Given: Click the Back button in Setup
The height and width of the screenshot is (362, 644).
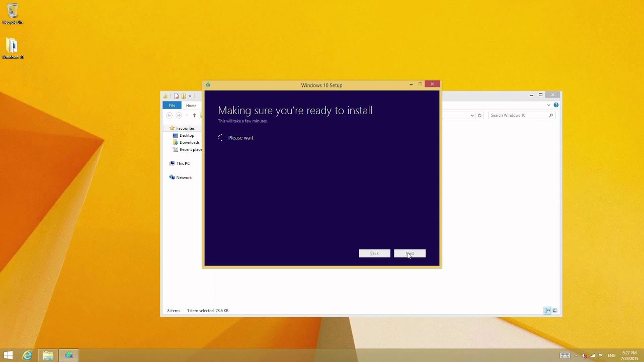Looking at the screenshot, I should click(x=374, y=253).
